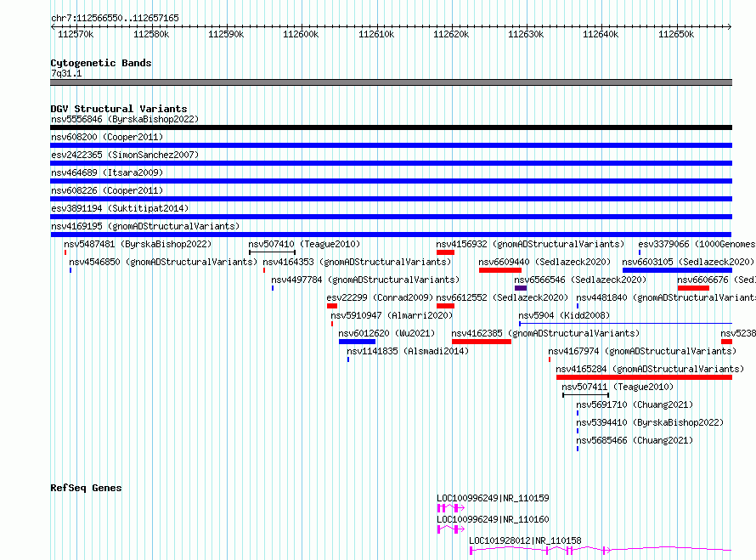Viewport: 756px width, 560px height.
Task: Open nsv608200 (Cooper2011) variant label
Action: click(107, 137)
